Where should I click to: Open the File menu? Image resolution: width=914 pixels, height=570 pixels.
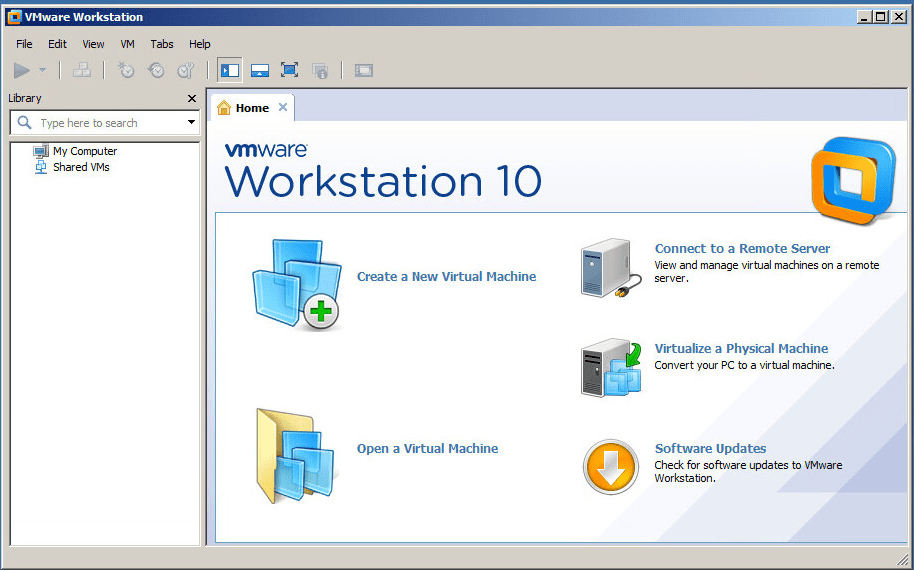(x=24, y=44)
